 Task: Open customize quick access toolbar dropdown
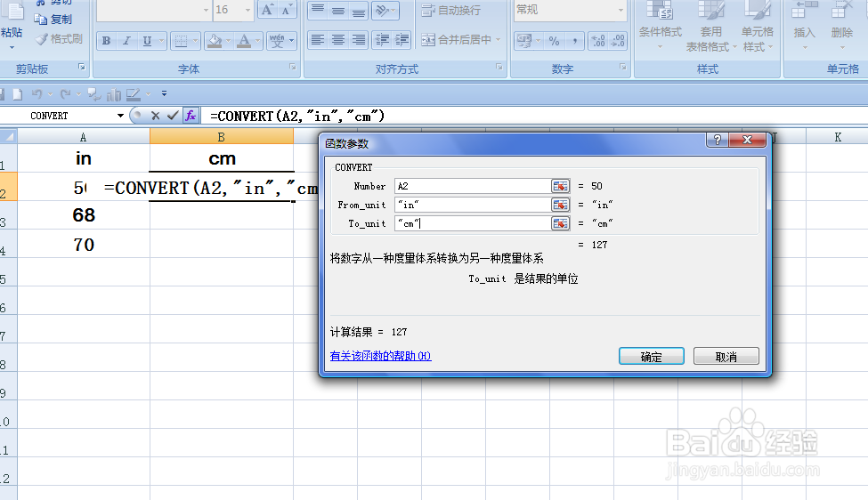(164, 94)
